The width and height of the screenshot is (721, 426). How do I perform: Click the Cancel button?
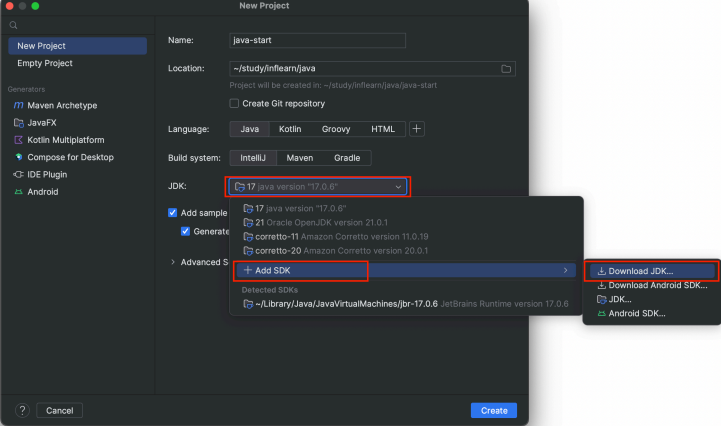59,410
